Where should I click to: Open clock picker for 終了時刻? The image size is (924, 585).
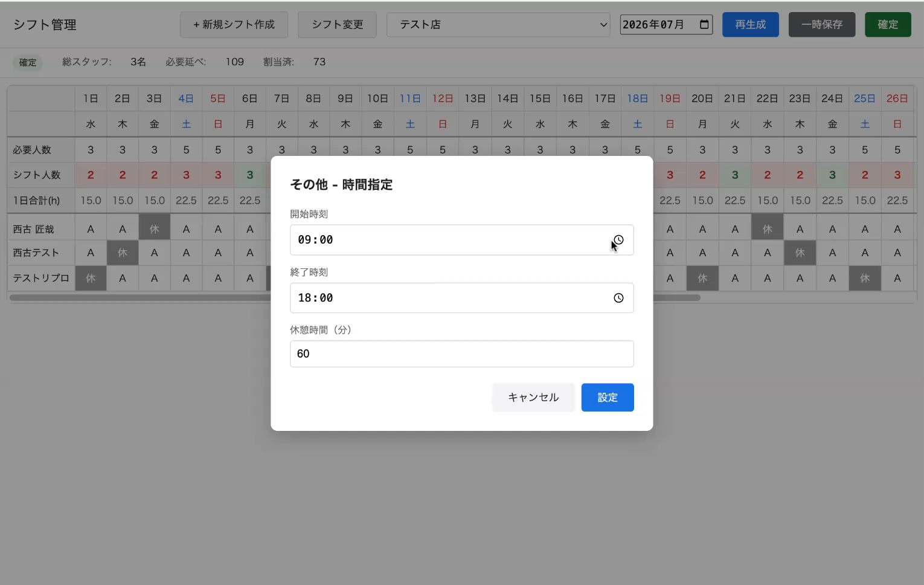click(x=618, y=298)
